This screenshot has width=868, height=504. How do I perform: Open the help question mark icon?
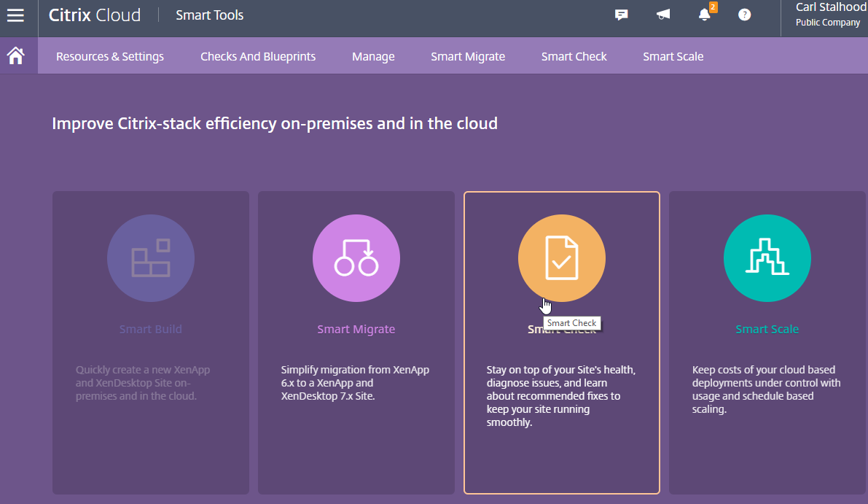click(745, 15)
